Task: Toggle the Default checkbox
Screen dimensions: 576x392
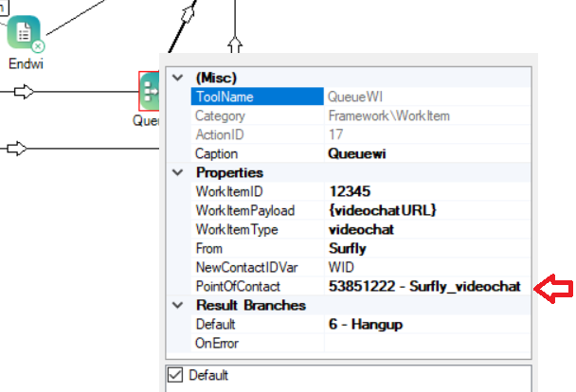Action: tap(174, 375)
